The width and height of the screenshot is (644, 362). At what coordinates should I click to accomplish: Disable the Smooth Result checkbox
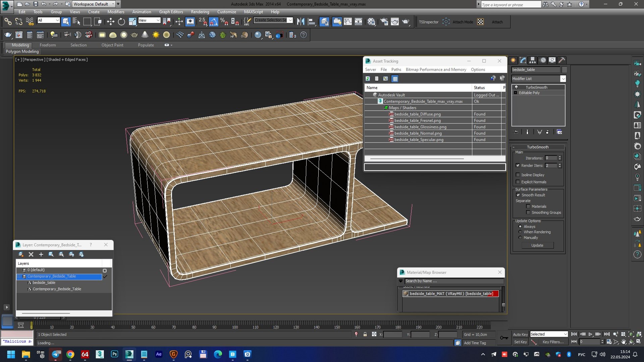[x=518, y=195]
